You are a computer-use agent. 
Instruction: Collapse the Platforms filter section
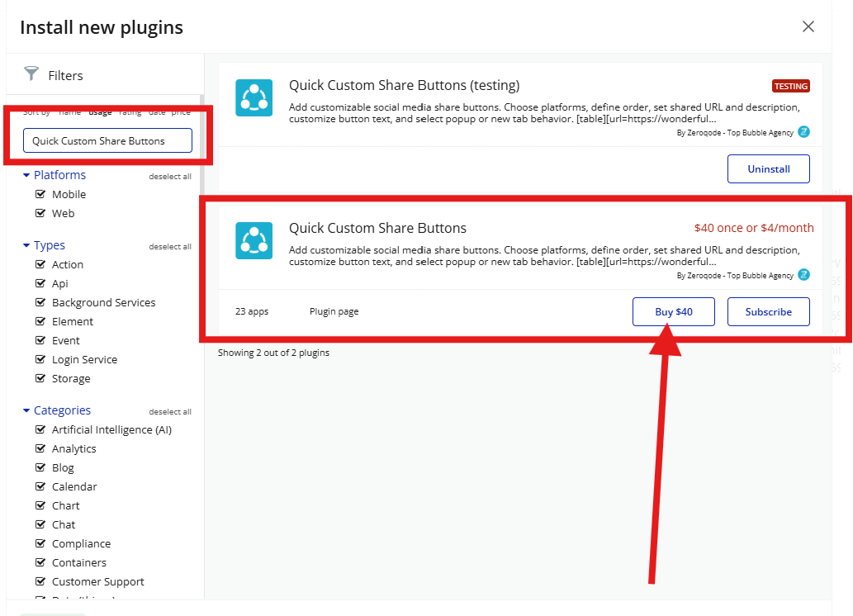(54, 175)
